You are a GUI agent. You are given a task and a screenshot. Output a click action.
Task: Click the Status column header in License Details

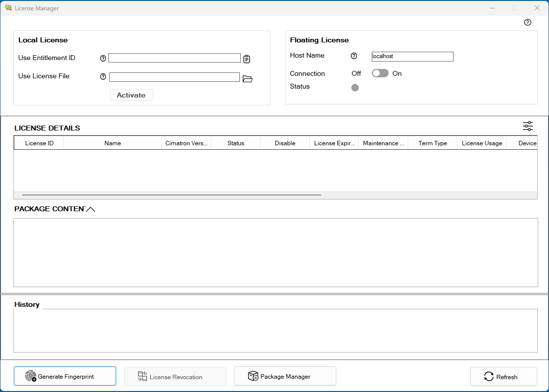click(236, 143)
